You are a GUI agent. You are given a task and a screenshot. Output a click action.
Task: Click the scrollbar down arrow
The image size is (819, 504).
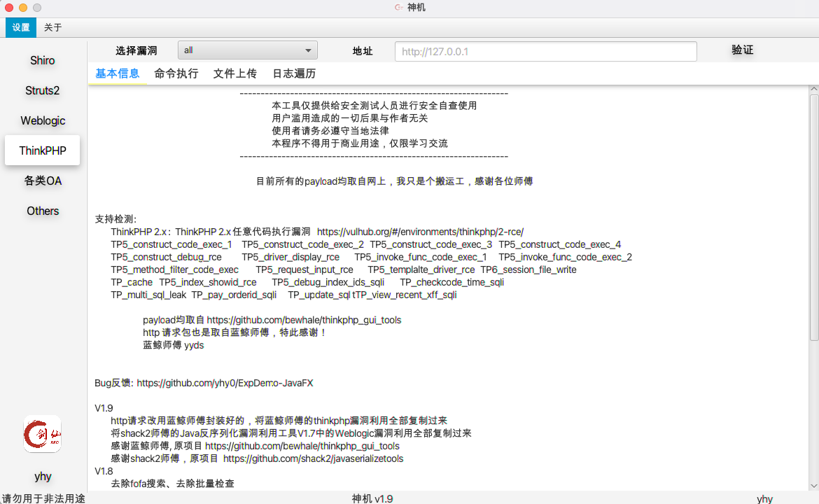[814, 486]
